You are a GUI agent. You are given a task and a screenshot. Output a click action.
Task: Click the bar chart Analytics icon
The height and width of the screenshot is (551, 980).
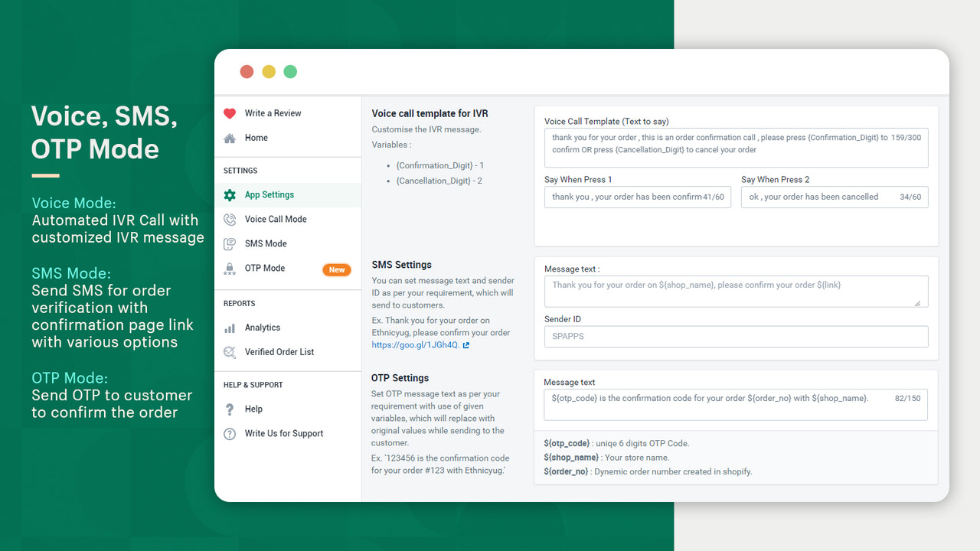coord(230,328)
